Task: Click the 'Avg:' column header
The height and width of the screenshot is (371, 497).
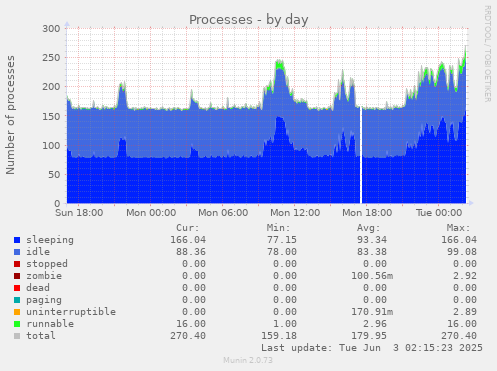Action: [368, 228]
